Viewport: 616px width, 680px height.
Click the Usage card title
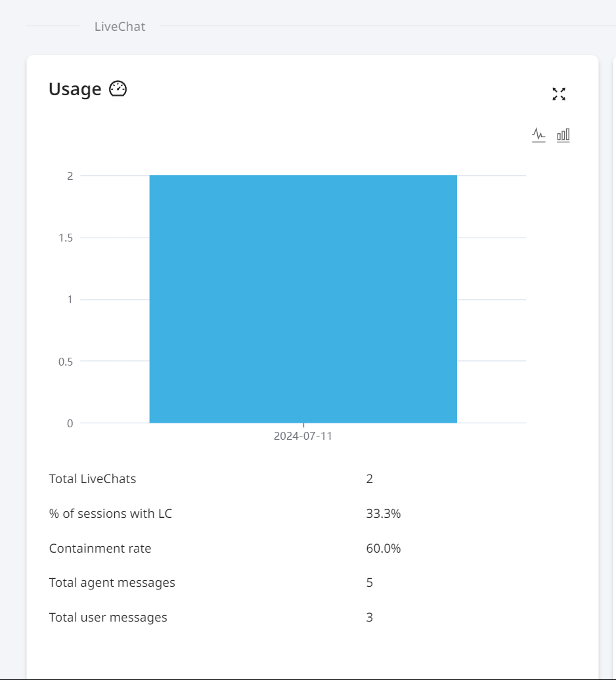75,89
